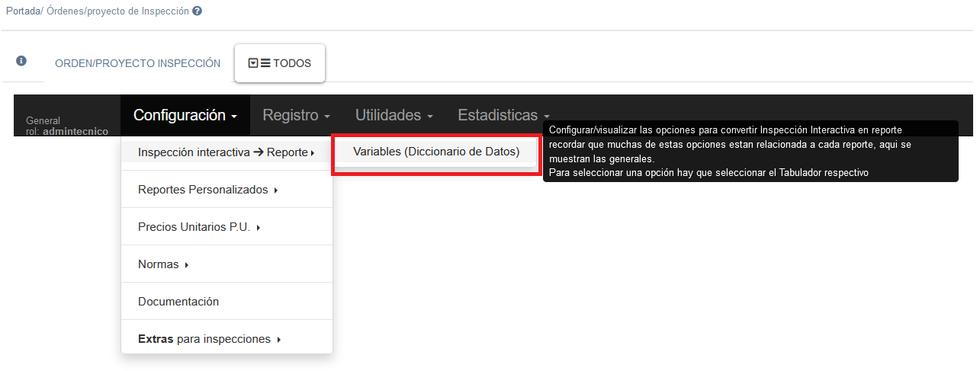Collapse the Configuración dropdown menu
980x371 pixels.
pos(185,115)
